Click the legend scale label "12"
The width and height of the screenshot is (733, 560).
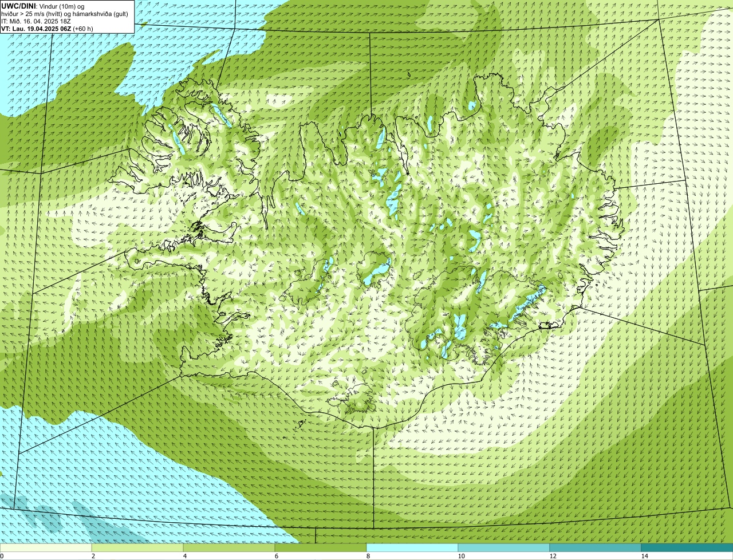point(553,556)
